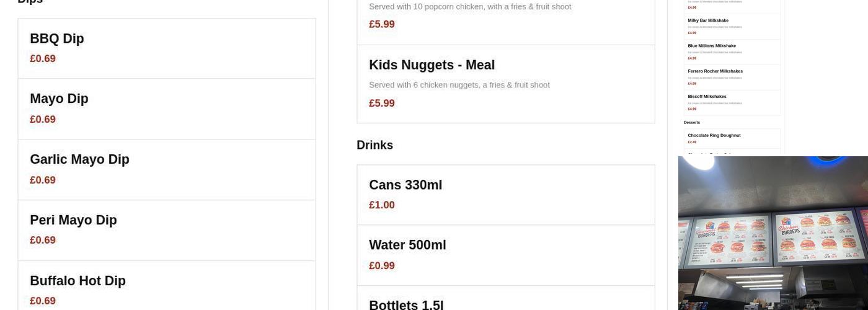Open the Bottlets 1.5l drink item
The width and height of the screenshot is (868, 310).
click(505, 303)
